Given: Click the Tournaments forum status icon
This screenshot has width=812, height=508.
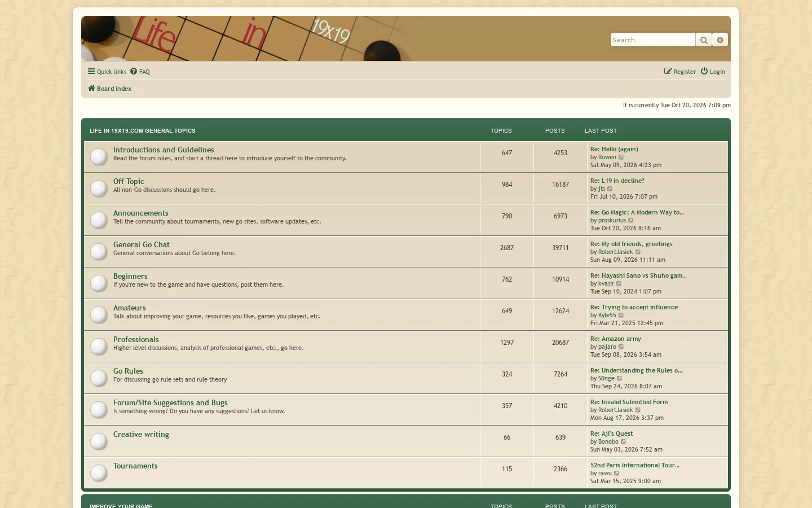Looking at the screenshot, I should click(x=99, y=473).
